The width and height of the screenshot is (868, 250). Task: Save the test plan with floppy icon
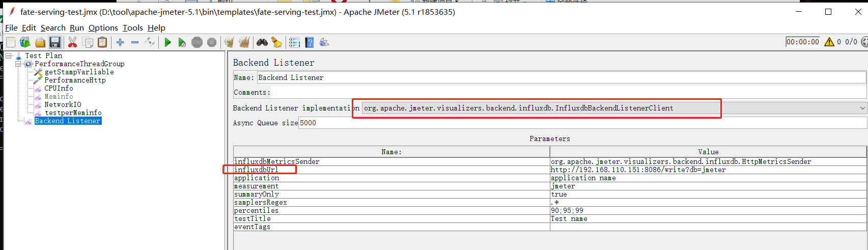pos(55,42)
